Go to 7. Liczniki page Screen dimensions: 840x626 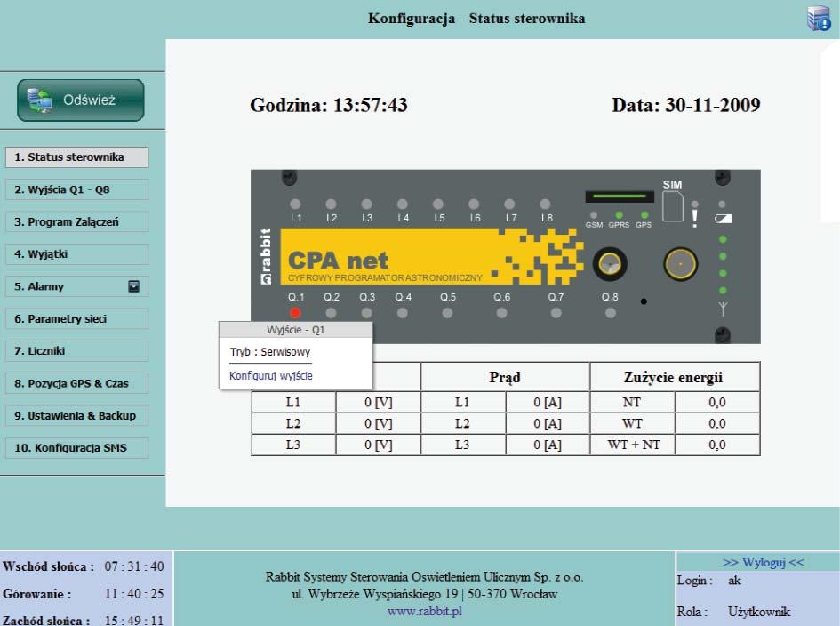click(x=76, y=351)
